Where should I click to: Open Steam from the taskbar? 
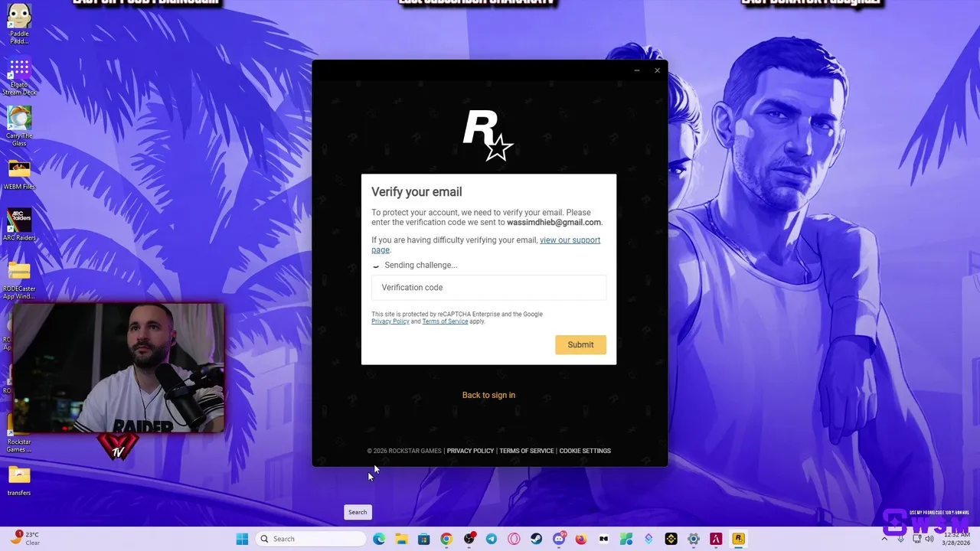tap(536, 539)
